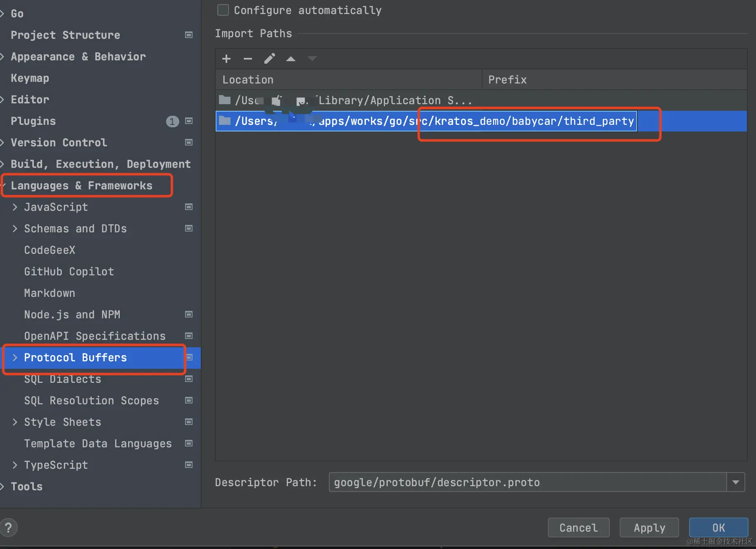
Task: Click the help question mark icon
Action: (9, 528)
